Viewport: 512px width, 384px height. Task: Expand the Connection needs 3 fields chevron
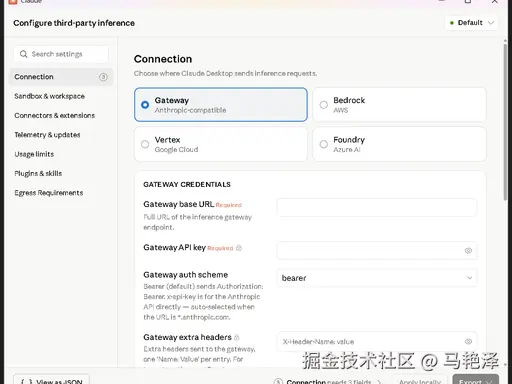point(379,382)
